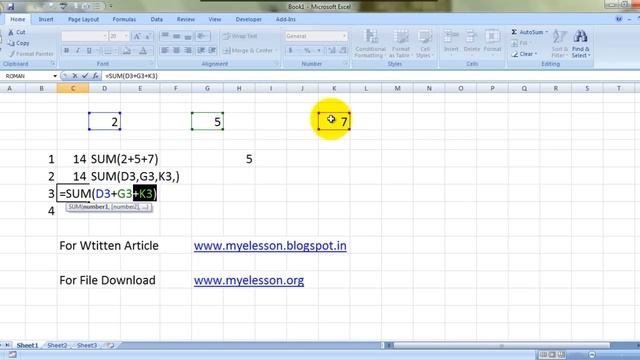
Task: Cancel formula entry with X button
Action: pyautogui.click(x=75, y=76)
